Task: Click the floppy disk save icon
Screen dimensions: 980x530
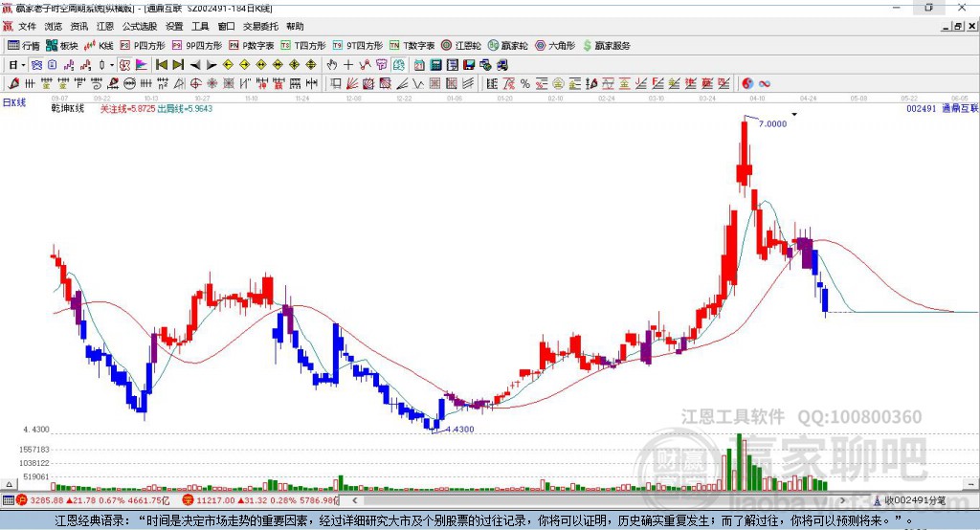Action: click(x=469, y=65)
